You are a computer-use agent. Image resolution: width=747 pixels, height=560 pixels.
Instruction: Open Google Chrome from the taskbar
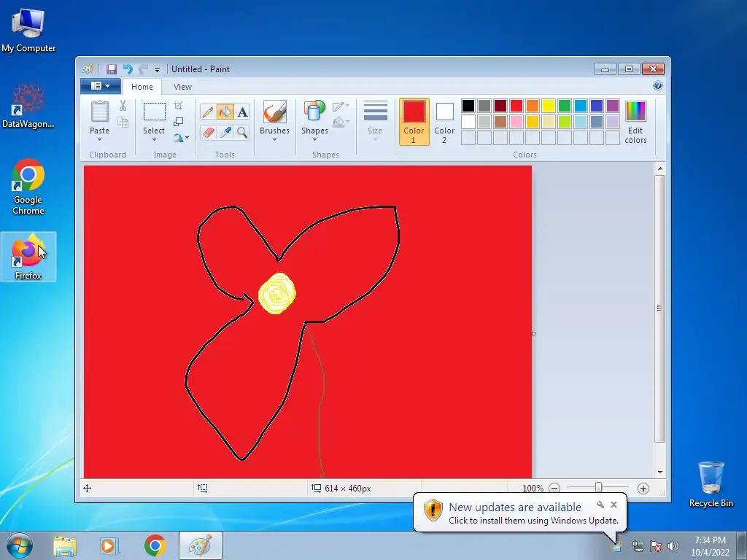[155, 545]
